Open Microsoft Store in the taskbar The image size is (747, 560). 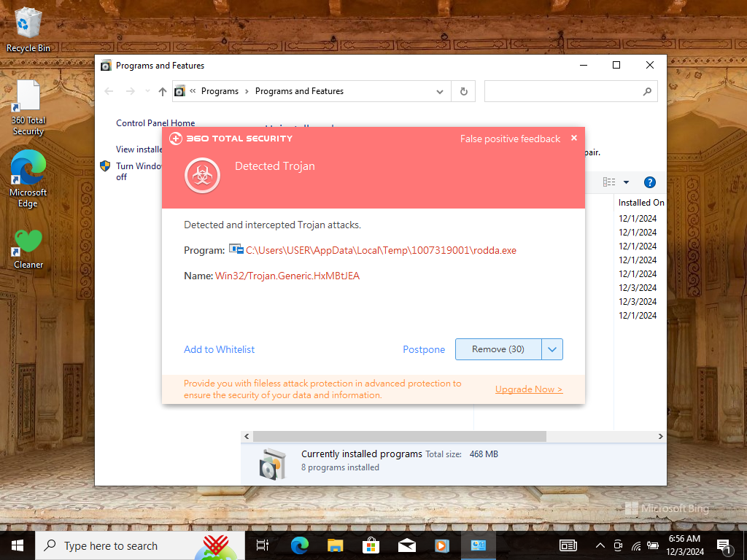coord(371,545)
